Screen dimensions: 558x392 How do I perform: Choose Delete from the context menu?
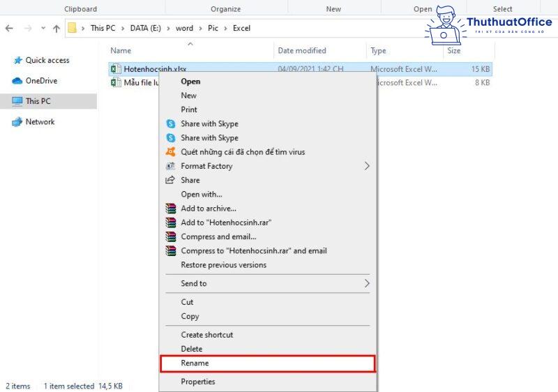click(x=191, y=349)
